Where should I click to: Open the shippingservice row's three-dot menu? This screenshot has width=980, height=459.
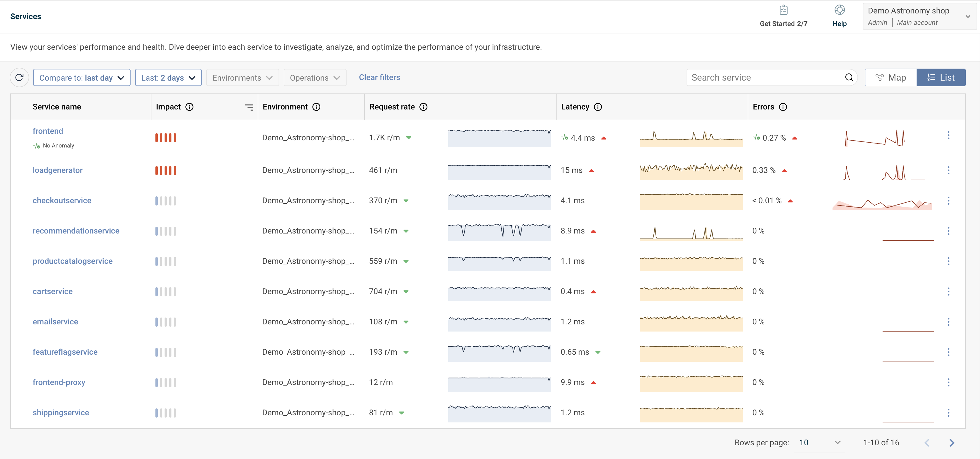tap(948, 413)
